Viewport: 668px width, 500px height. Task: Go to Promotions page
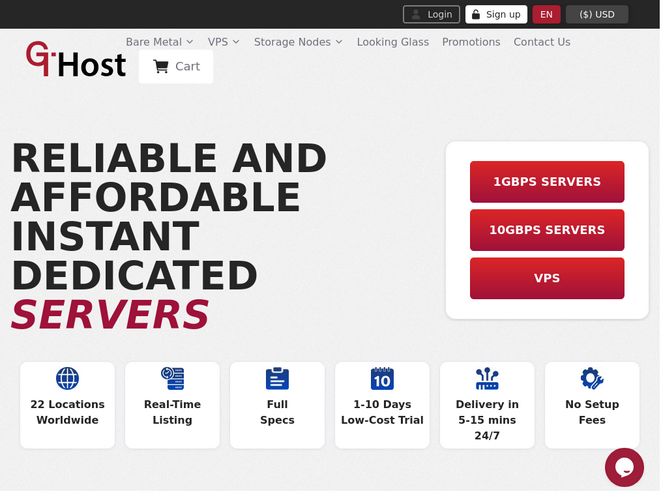coord(471,42)
